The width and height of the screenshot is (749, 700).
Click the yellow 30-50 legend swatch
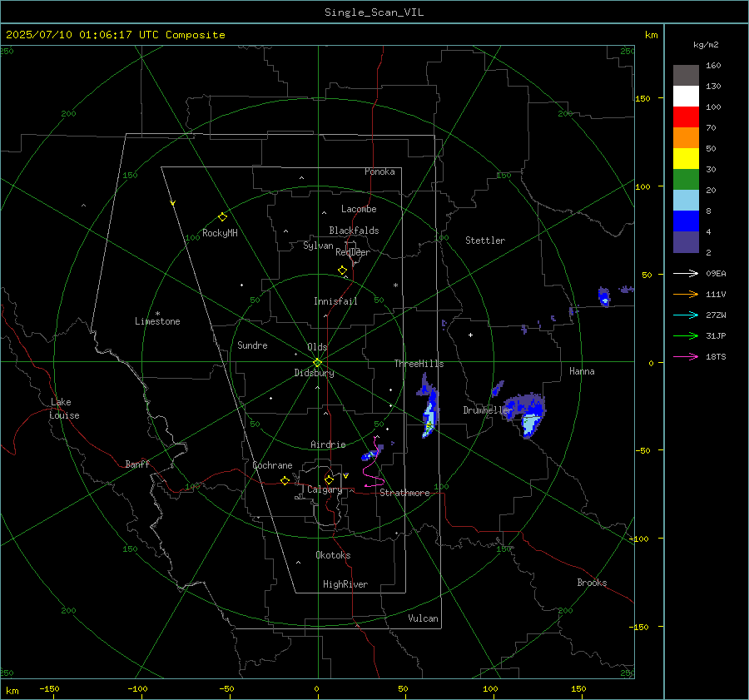pyautogui.click(x=686, y=159)
